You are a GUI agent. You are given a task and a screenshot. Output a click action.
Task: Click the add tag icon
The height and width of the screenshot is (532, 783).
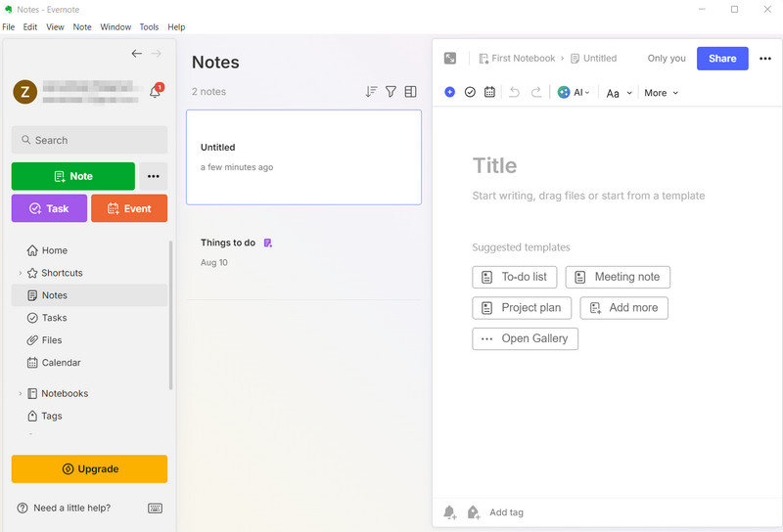coord(474,512)
